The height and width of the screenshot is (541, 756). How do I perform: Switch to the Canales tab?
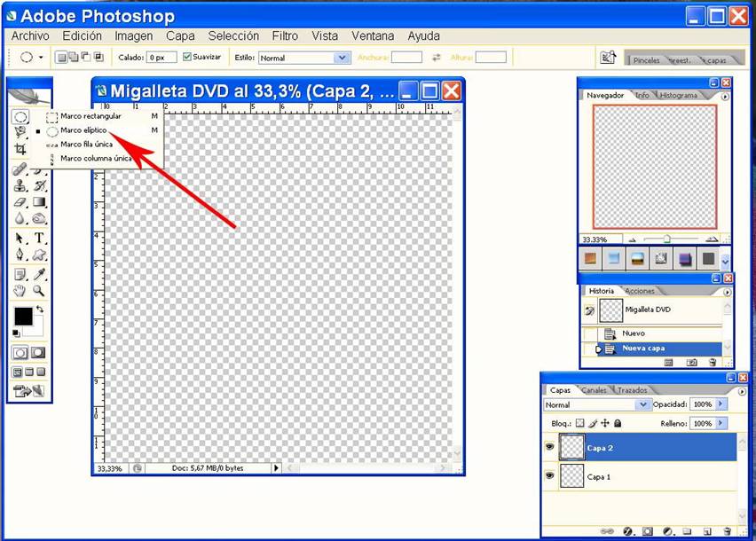click(593, 390)
